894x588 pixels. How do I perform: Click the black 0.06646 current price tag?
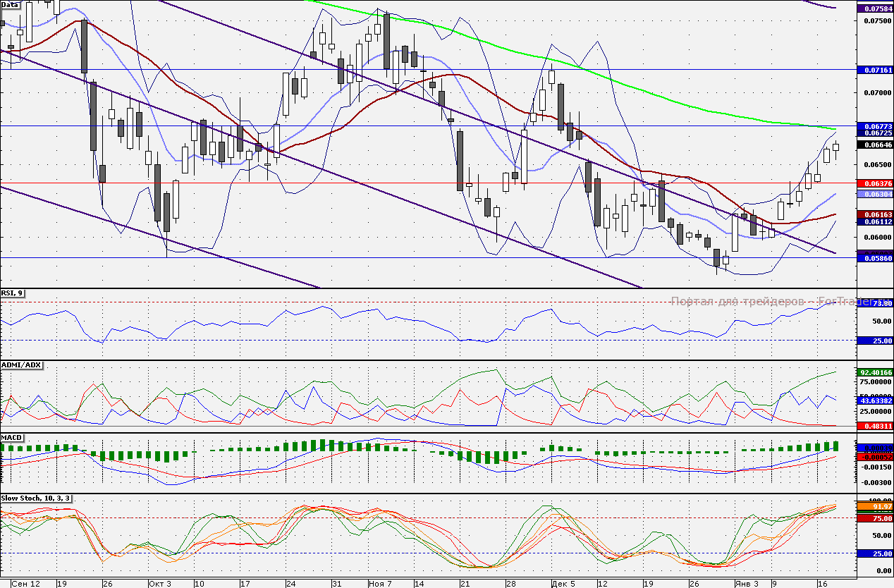[x=874, y=145]
